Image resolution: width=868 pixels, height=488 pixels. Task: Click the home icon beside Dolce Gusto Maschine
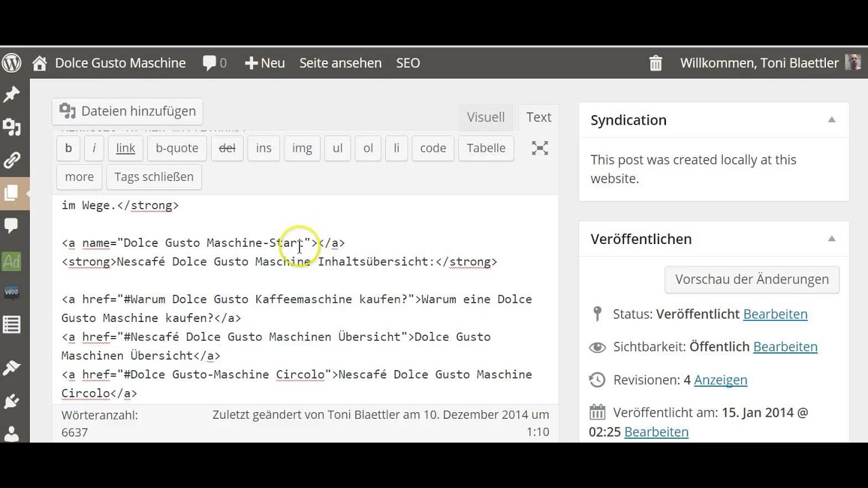[40, 63]
